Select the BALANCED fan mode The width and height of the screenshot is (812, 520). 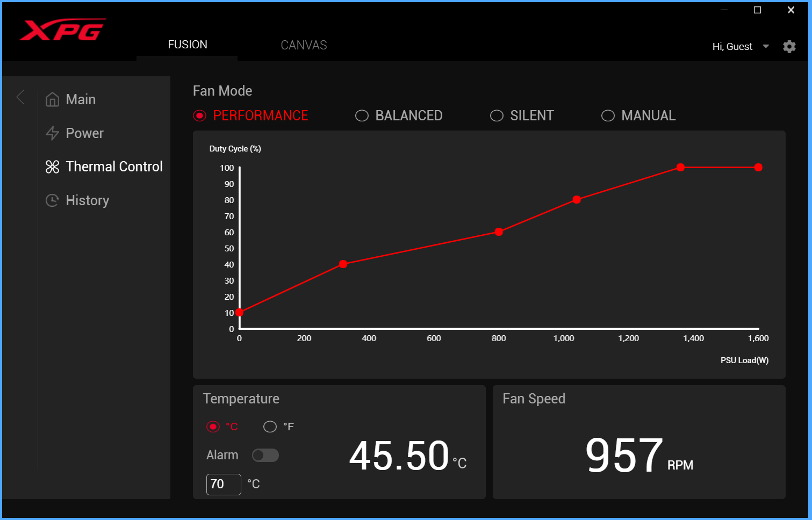362,115
